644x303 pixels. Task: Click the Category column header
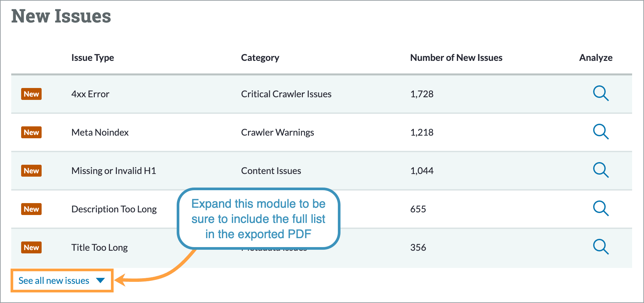[x=260, y=58]
